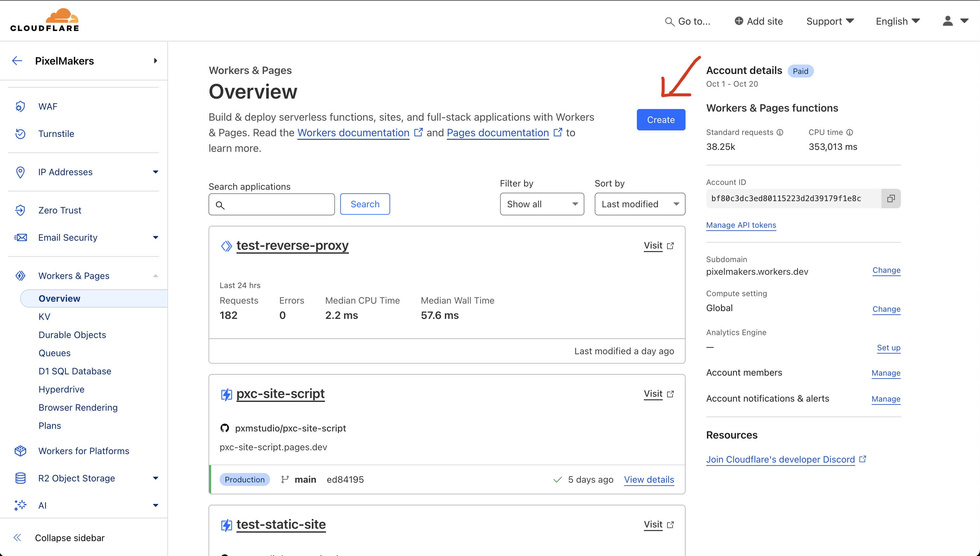Manage Account members
The width and height of the screenshot is (980, 556).
[x=886, y=373]
